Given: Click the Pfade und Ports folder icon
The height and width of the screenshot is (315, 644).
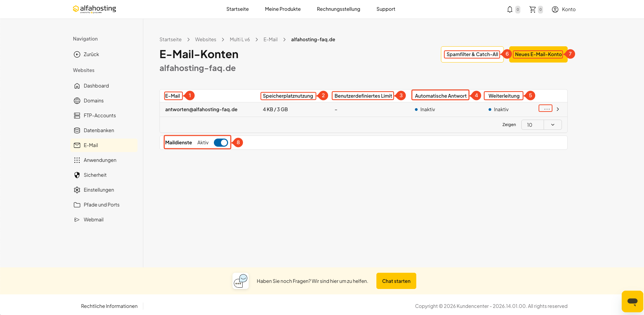Looking at the screenshot, I should [77, 205].
